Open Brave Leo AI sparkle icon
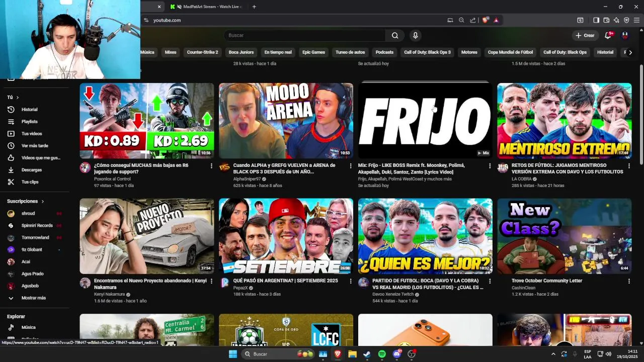644x362 pixels. 616,20
